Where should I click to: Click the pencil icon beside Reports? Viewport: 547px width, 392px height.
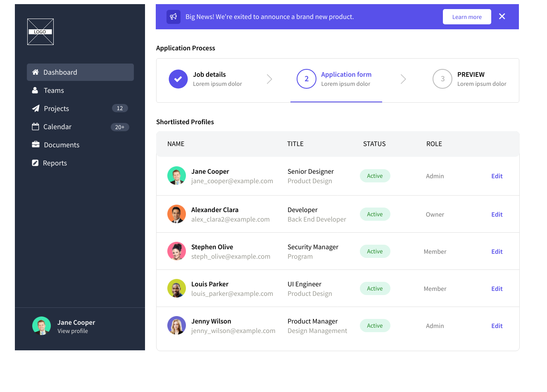click(x=36, y=163)
